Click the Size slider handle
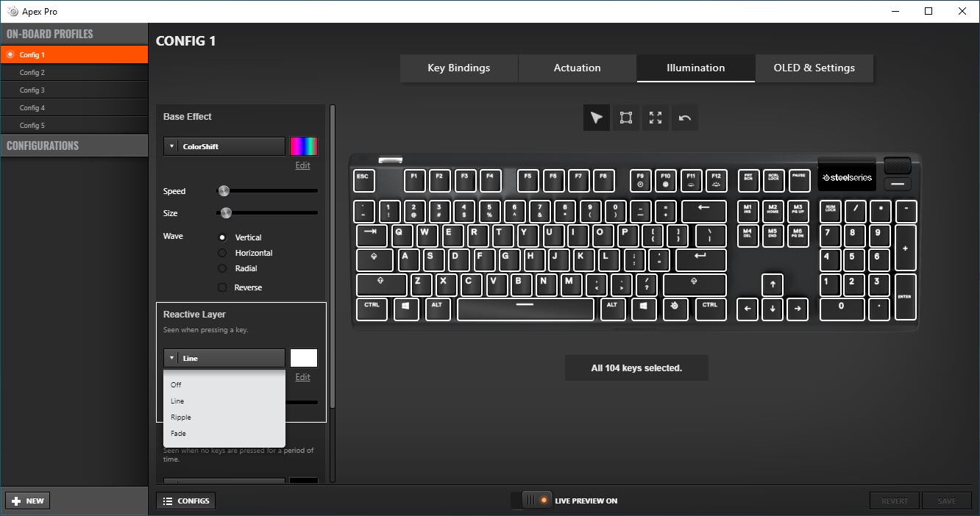The image size is (980, 516). [x=226, y=213]
